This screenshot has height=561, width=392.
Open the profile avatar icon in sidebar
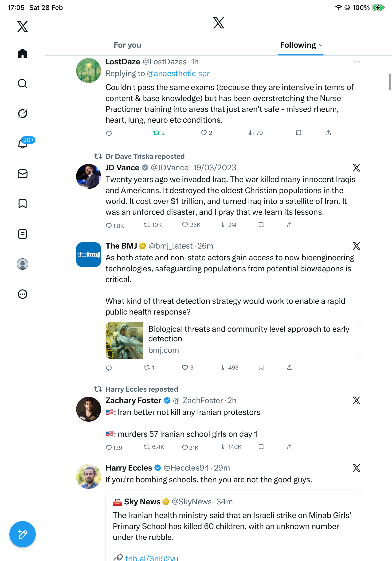point(23,264)
